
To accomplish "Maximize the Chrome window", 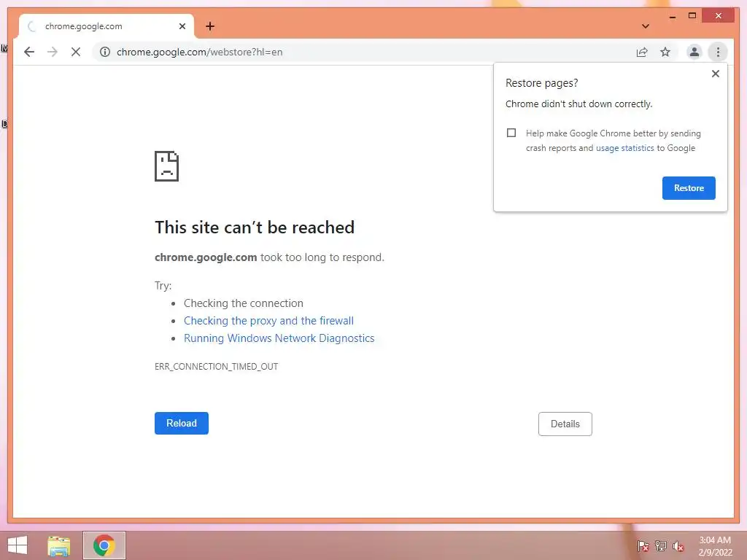I will coord(692,16).
